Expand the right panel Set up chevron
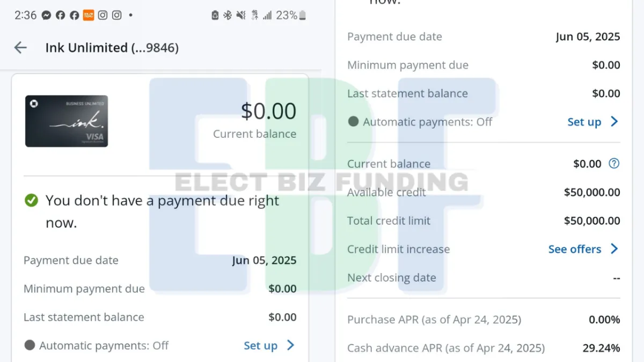644x362 pixels. [614, 122]
